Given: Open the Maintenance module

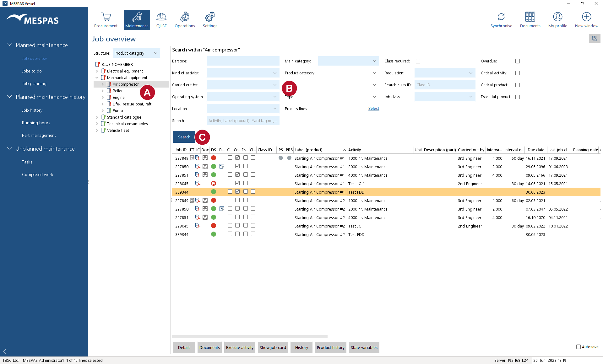Looking at the screenshot, I should [137, 20].
